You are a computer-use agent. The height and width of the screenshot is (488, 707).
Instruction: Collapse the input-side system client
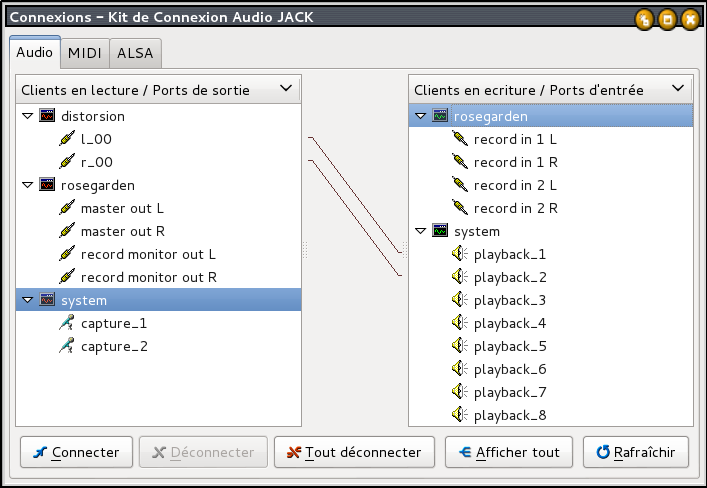click(420, 231)
